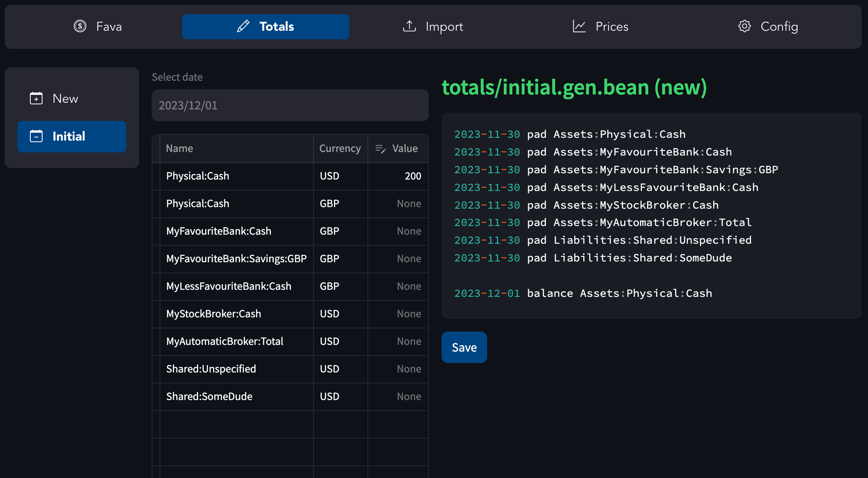Click the pad Assets:Physical:Cash code line
The width and height of the screenshot is (868, 478).
tap(570, 134)
